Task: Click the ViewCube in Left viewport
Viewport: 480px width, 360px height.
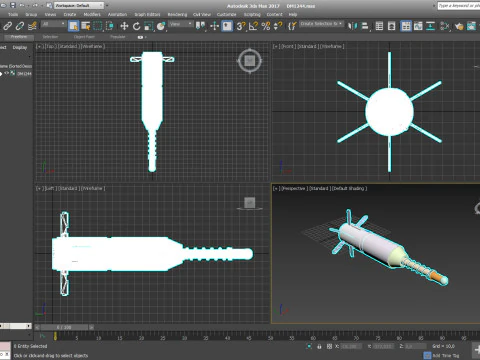Action: pyautogui.click(x=250, y=202)
